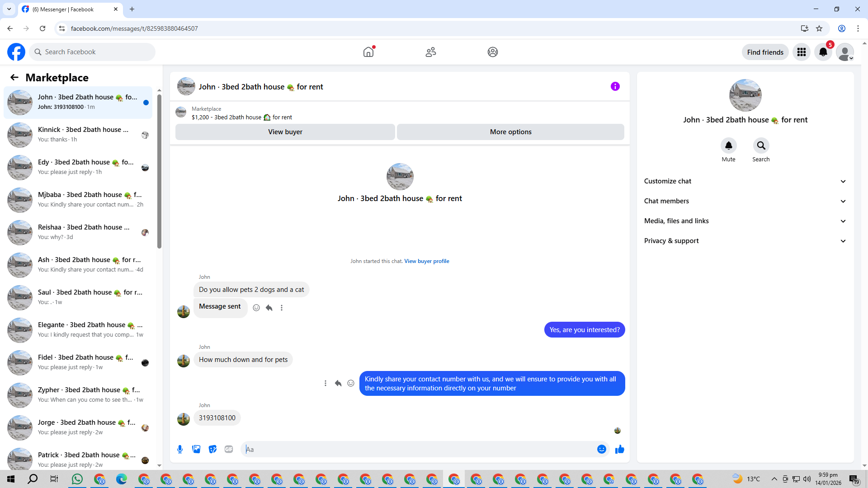This screenshot has width=868, height=488.
Task: Open the emoji picker in message box
Action: (x=601, y=449)
